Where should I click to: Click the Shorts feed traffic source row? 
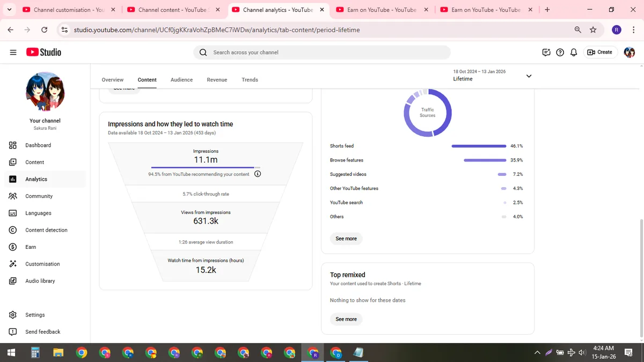427,146
